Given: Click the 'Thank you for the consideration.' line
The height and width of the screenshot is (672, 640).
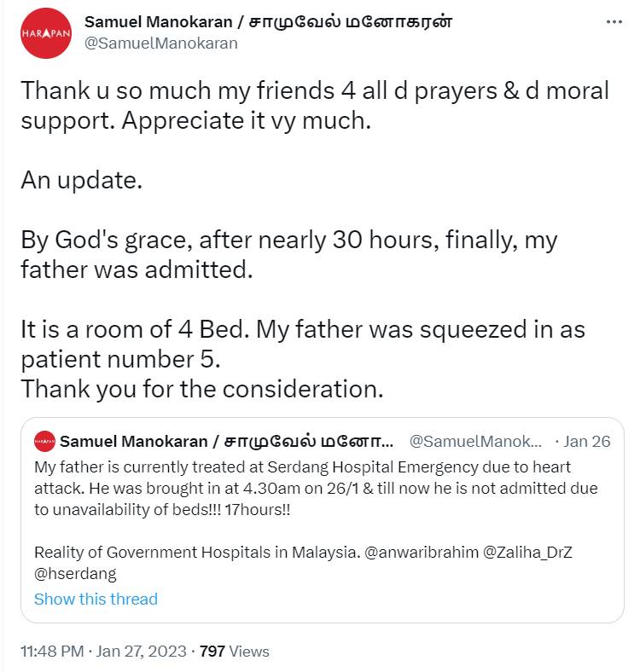Looking at the screenshot, I should pos(202,389).
